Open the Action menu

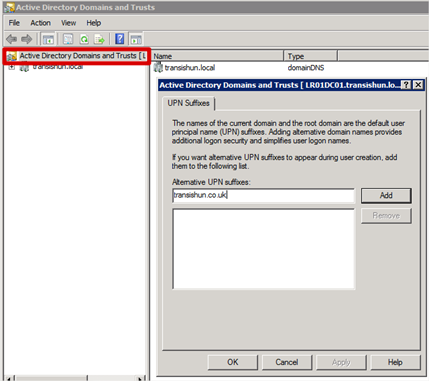[41, 23]
